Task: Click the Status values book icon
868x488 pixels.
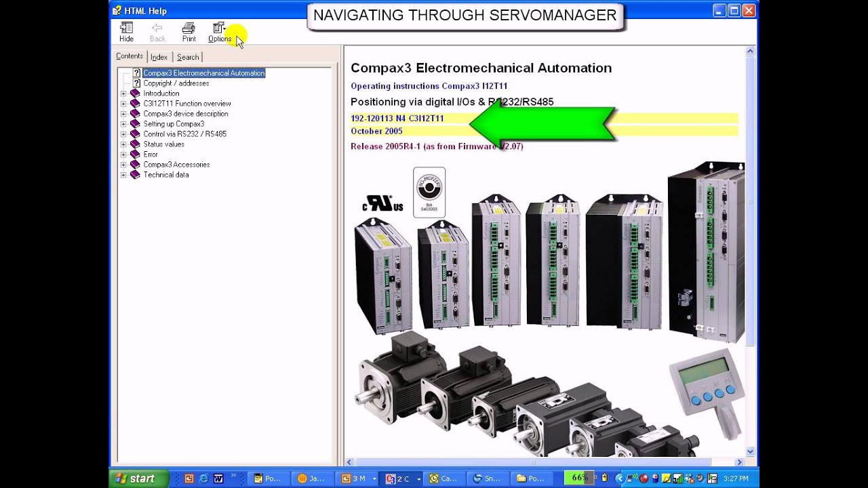Action: pos(135,144)
